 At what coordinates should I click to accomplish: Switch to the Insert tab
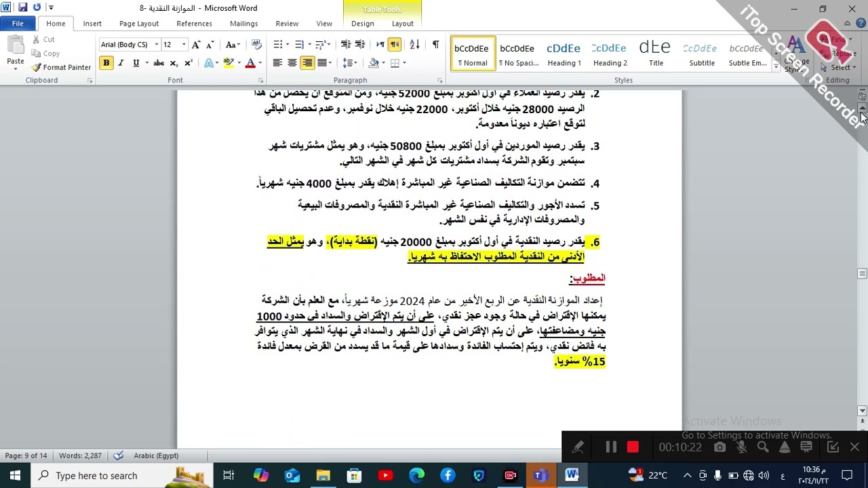coord(92,24)
